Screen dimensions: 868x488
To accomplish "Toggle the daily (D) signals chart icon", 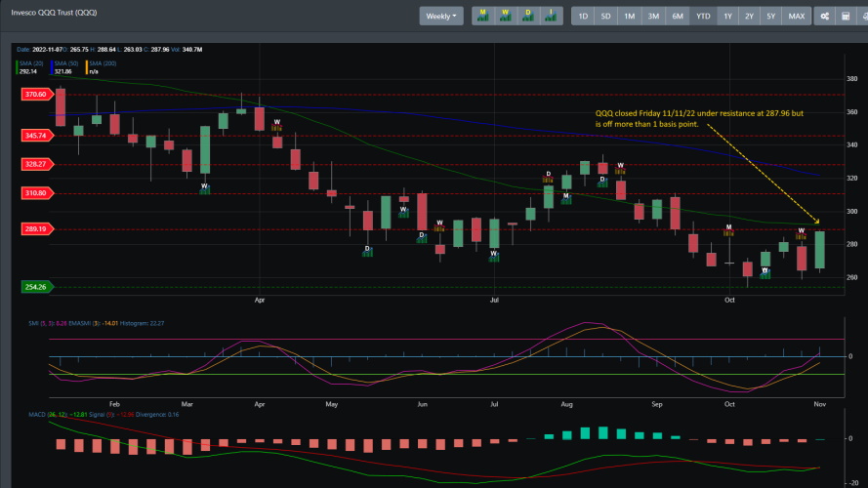I will coord(528,16).
